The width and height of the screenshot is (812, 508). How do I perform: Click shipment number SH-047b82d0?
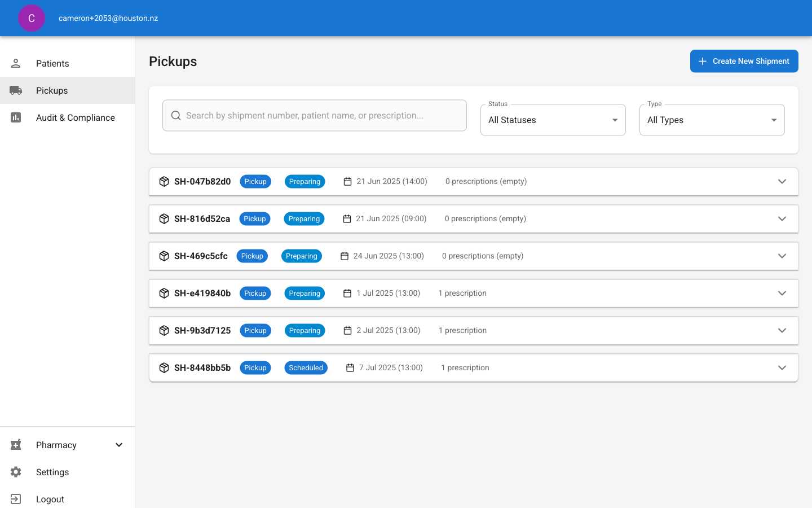[202, 181]
